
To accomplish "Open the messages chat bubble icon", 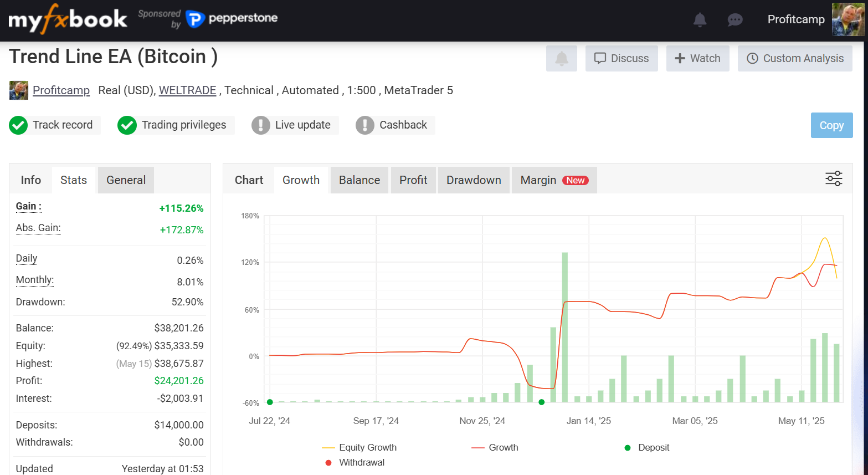I will 735,20.
